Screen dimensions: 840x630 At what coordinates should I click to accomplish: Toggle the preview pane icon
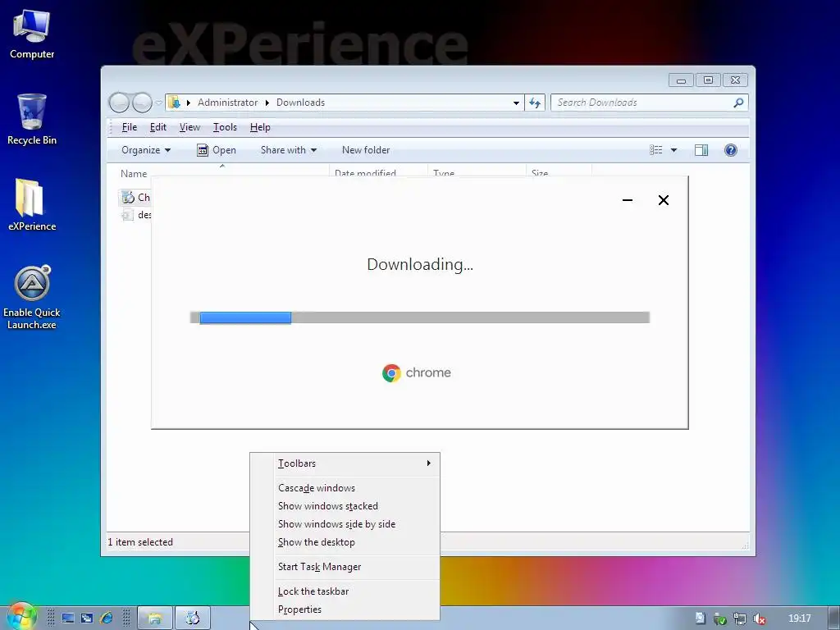[x=701, y=150]
